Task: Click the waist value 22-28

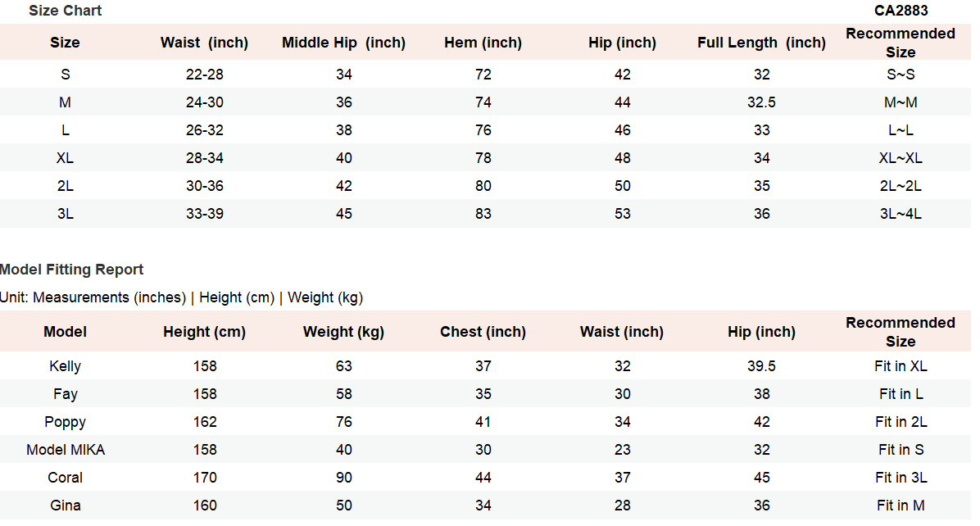Action: (x=205, y=75)
